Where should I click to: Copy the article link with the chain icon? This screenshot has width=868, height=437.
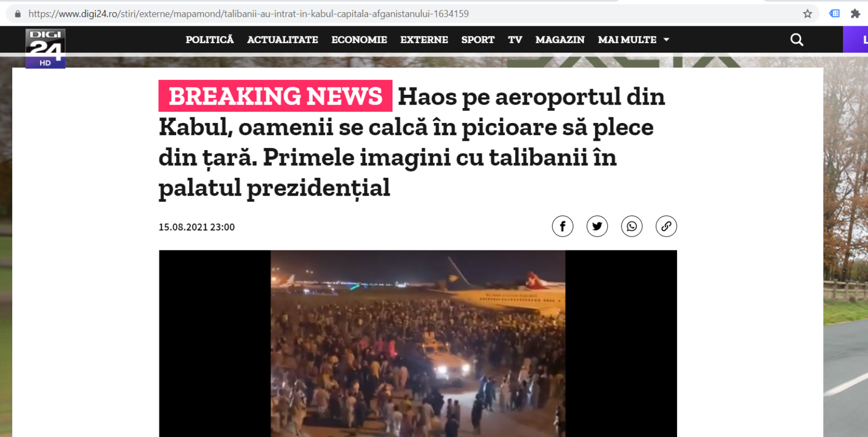666,226
